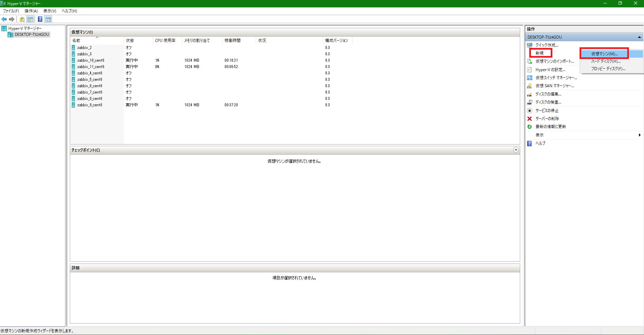Expand the 表示 submenu arrow in actions

tap(640, 135)
